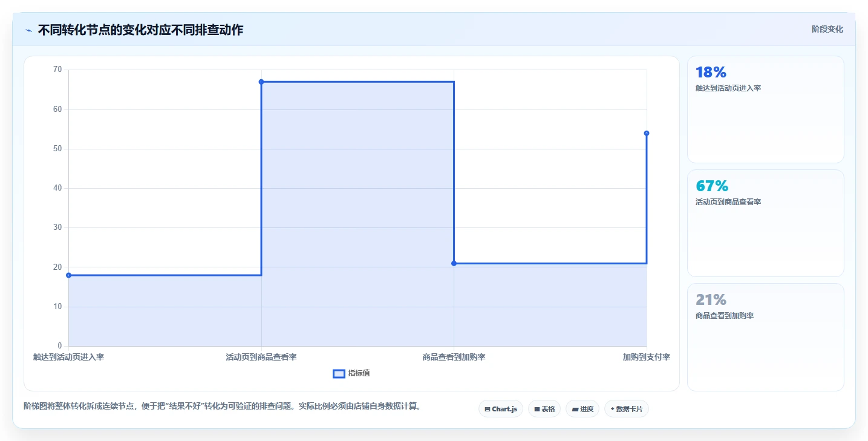Click the x-axis label 加购到支付率
The width and height of the screenshot is (868, 441).
[647, 357]
